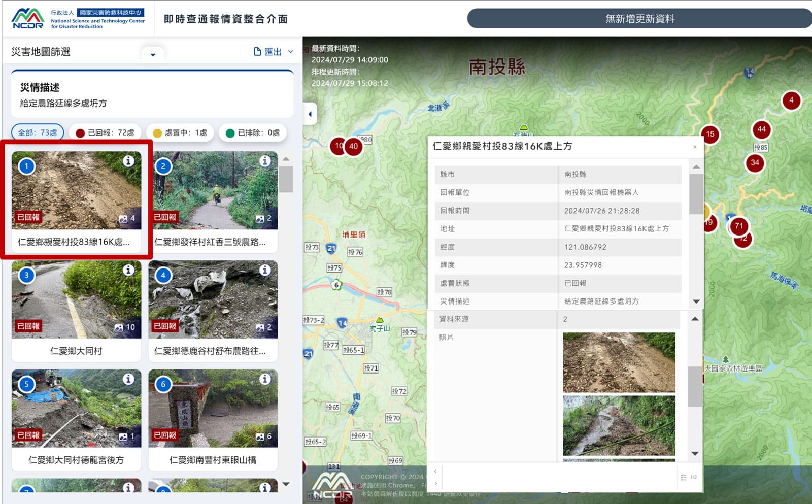Click the 無新增更新資料 notification bar
Viewport: 812px width, 504px height.
639,19
